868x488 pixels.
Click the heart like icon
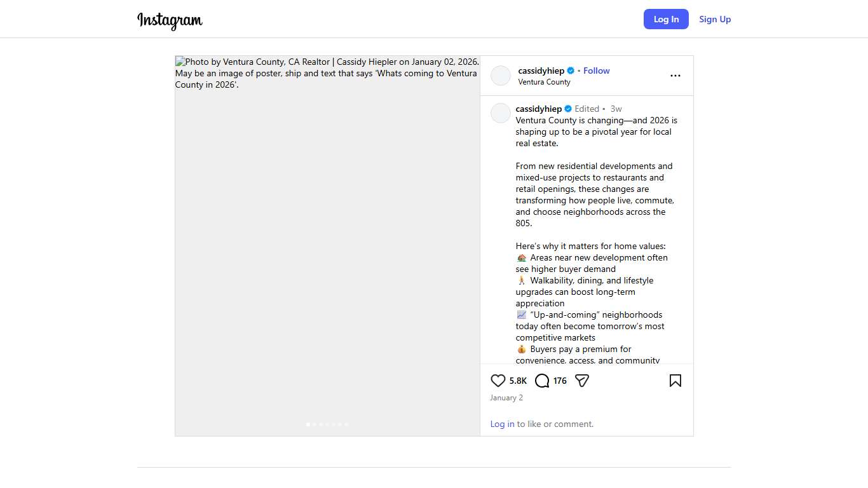[x=498, y=381]
